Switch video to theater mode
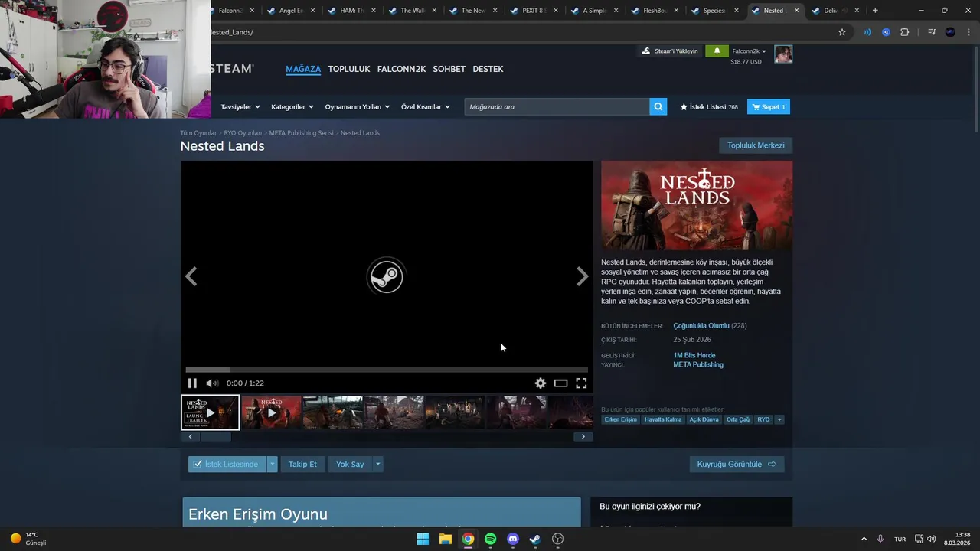 tap(560, 383)
